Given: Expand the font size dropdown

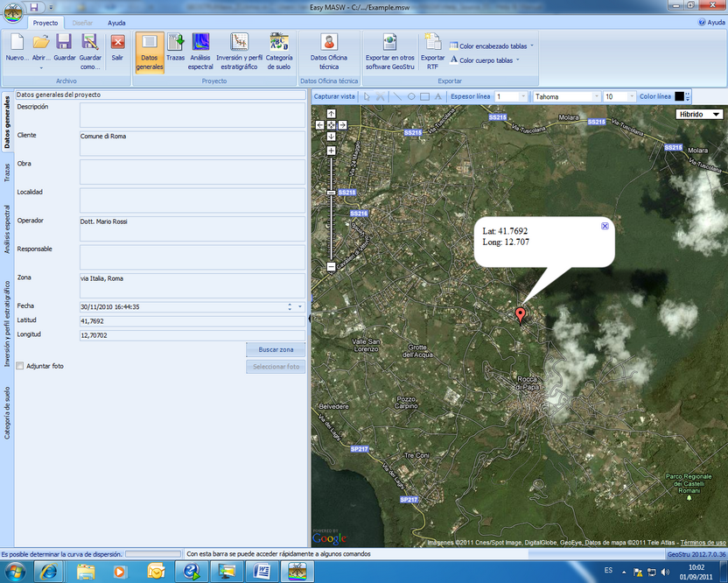Looking at the screenshot, I should [x=632, y=96].
